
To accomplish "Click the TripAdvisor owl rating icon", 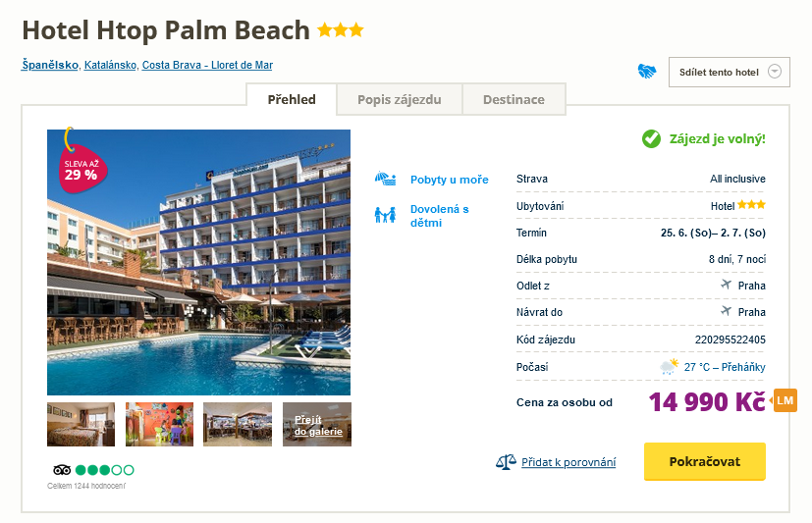I will point(60,470).
